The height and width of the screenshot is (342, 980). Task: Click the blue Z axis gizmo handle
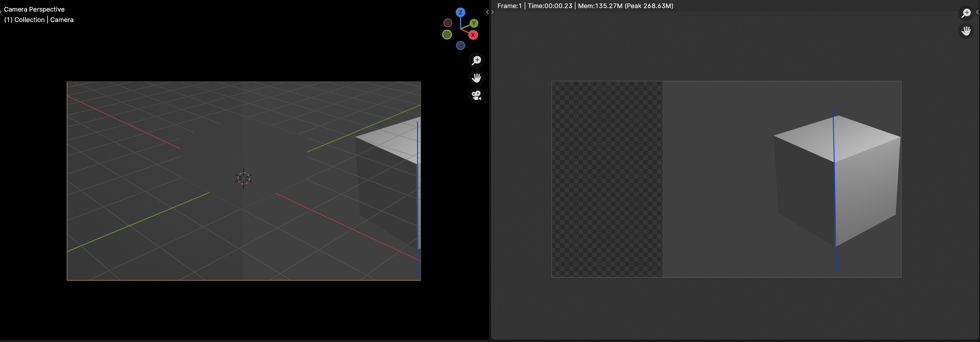460,12
